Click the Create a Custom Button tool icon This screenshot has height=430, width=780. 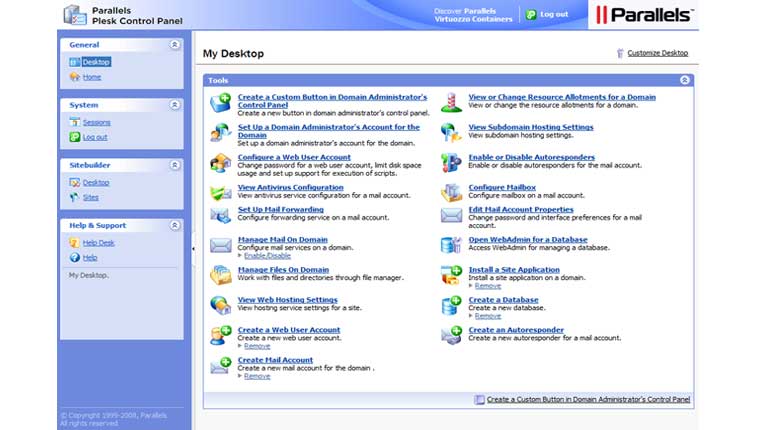coord(220,103)
